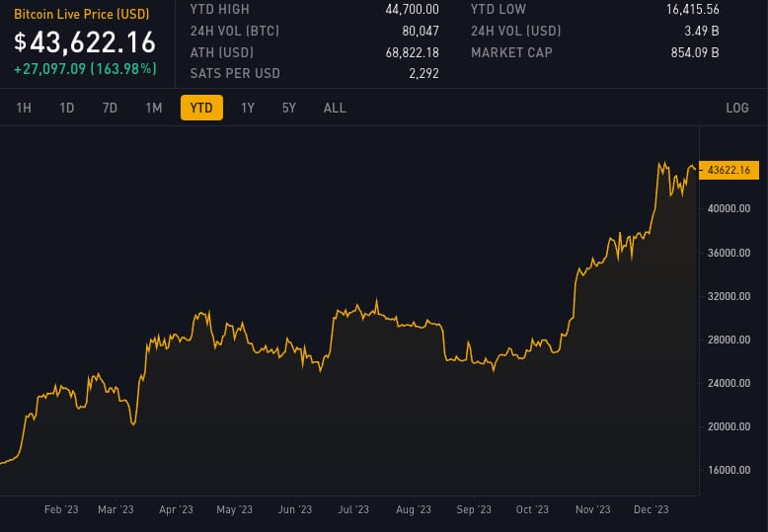Switch chart to 1Y range

click(x=248, y=108)
